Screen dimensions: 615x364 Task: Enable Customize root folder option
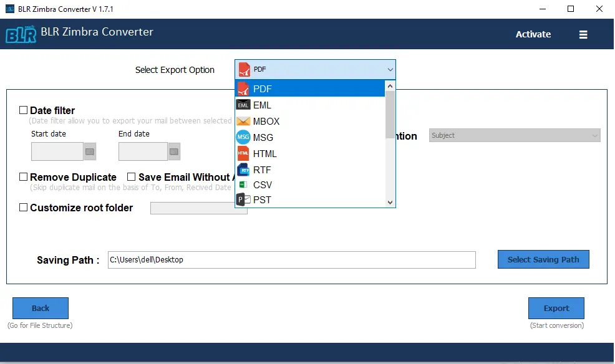coord(23,208)
